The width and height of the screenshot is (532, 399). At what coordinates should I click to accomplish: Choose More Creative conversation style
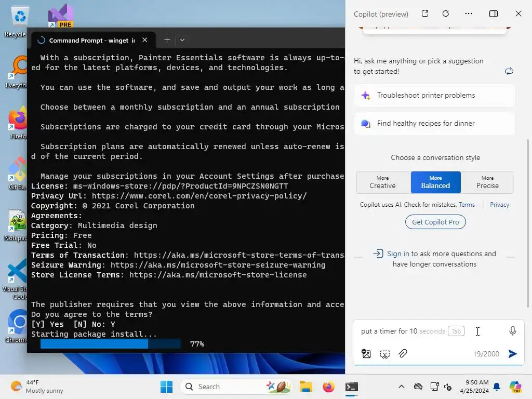click(383, 182)
